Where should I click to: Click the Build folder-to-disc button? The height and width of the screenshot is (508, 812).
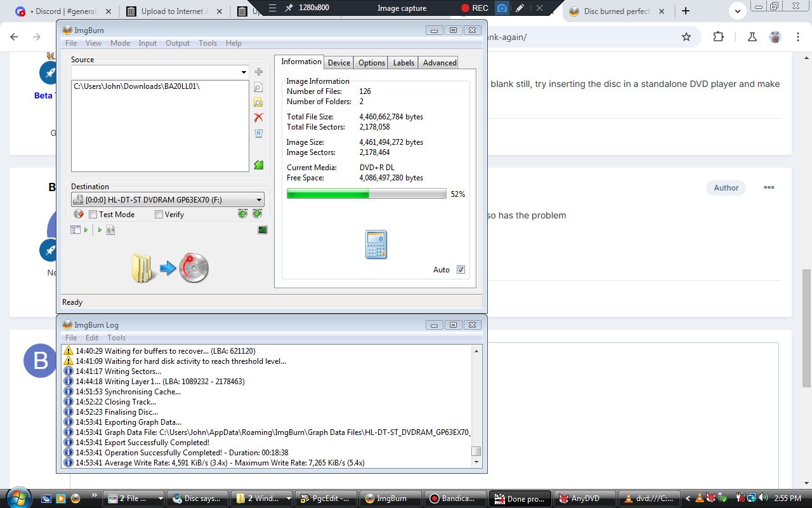[x=170, y=269]
